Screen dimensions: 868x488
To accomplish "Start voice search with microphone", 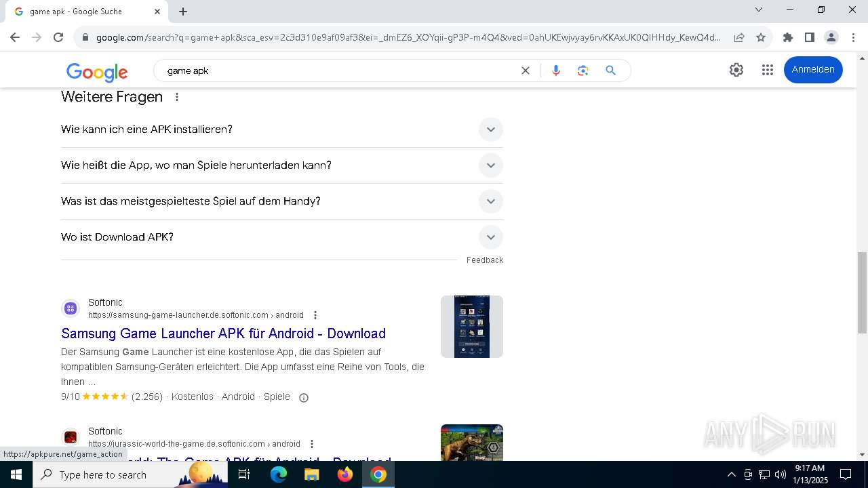I will click(x=556, y=70).
